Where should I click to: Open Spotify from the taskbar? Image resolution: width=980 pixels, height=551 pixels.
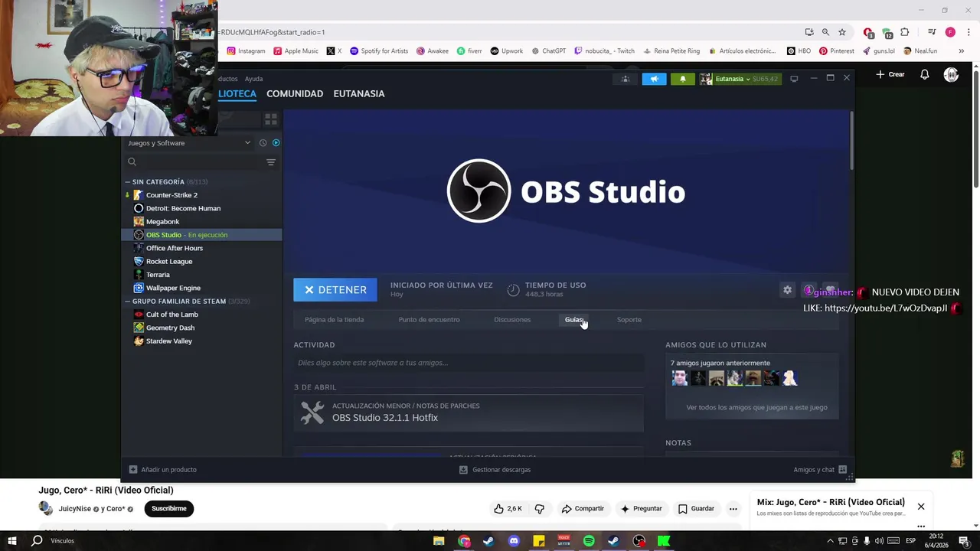(589, 541)
